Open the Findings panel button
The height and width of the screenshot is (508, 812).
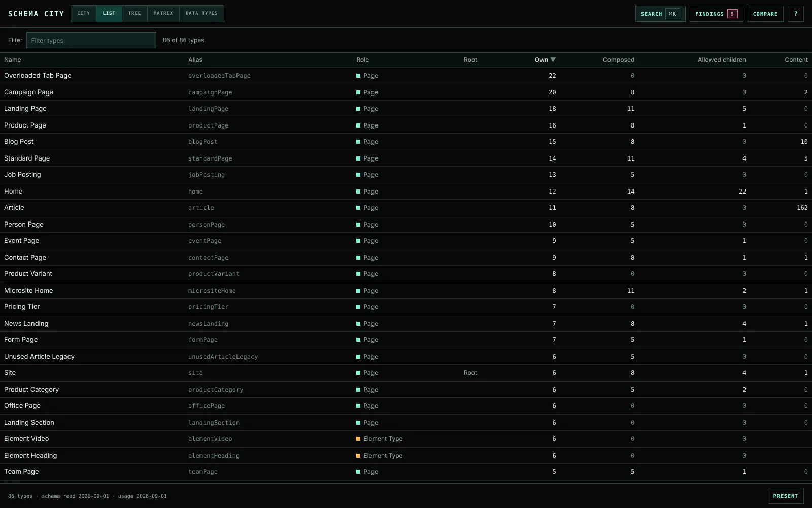coord(716,14)
